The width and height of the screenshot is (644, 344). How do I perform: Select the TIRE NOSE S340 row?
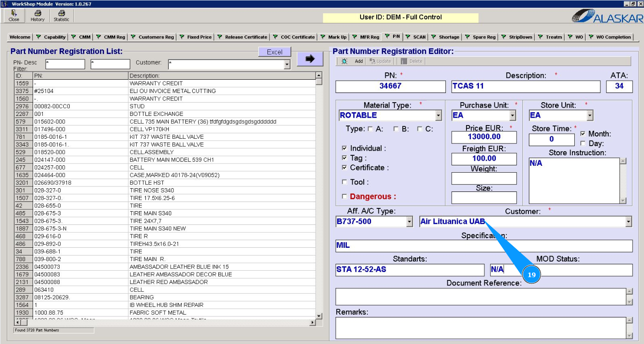coord(152,191)
